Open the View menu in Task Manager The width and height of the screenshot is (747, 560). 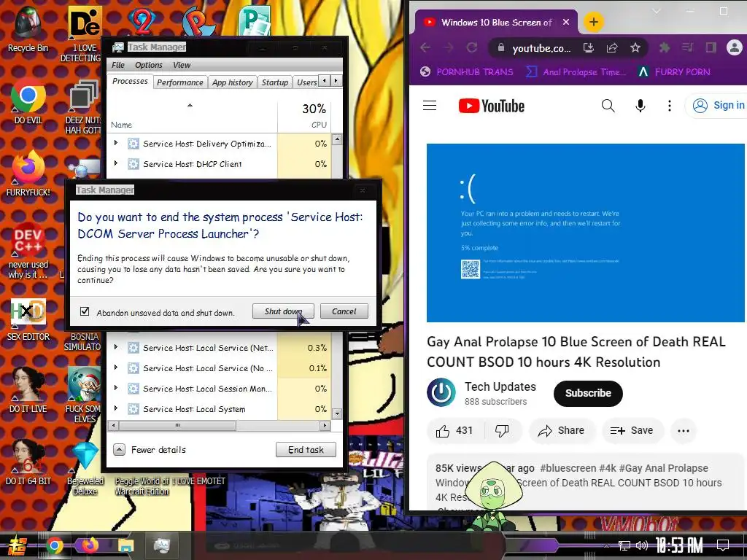(182, 65)
